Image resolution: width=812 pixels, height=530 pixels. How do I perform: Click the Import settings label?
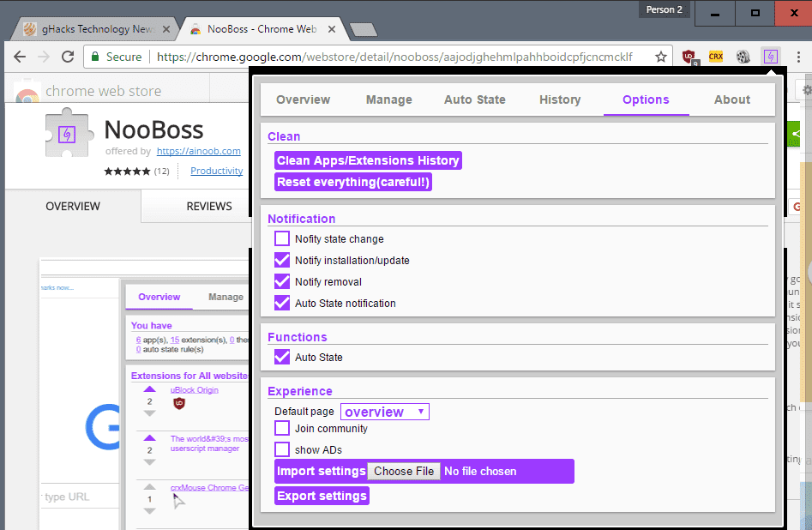[321, 471]
